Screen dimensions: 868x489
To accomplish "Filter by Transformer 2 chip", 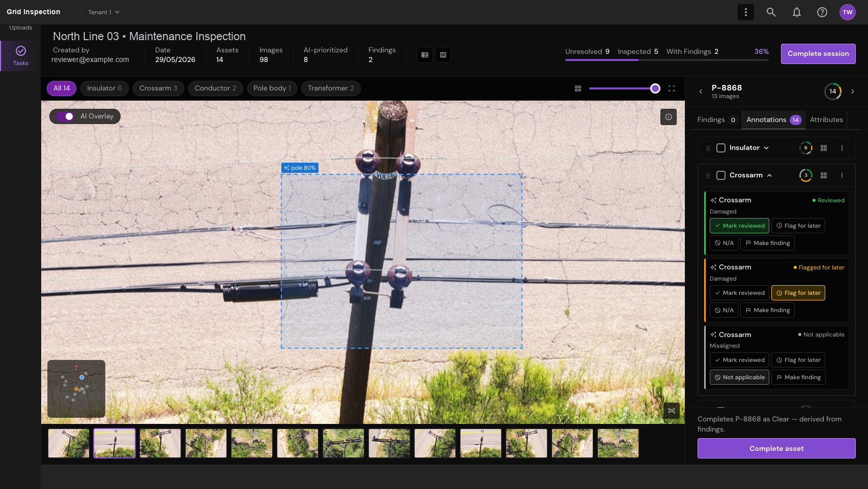I will point(331,88).
